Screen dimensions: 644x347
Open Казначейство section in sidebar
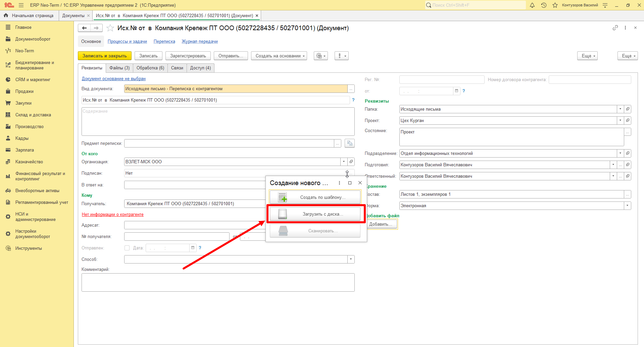tap(29, 162)
